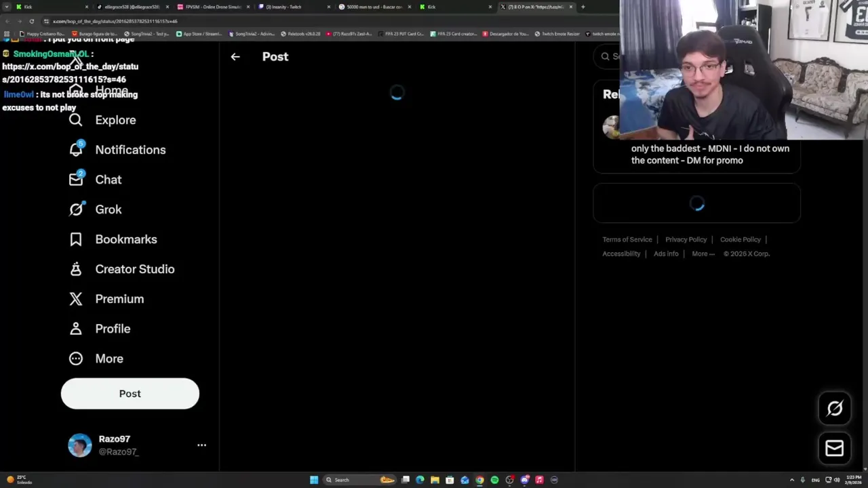Open Cookie Policy link
Viewport: 868px width, 488px height.
point(741,239)
